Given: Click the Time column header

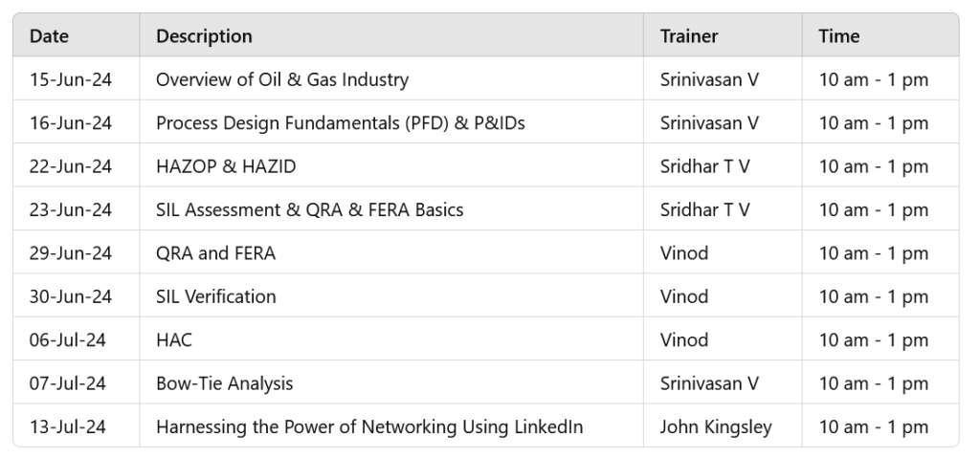Looking at the screenshot, I should [x=839, y=36].
